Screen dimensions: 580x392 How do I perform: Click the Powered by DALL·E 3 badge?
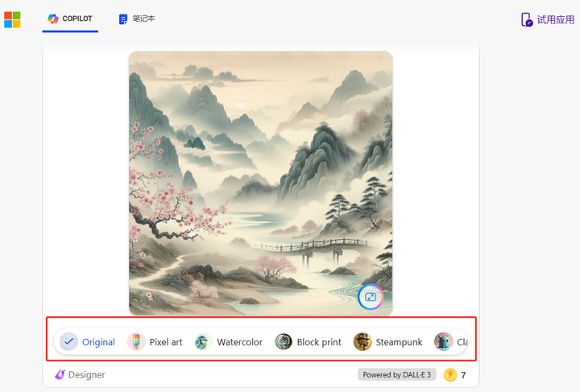[x=397, y=374]
